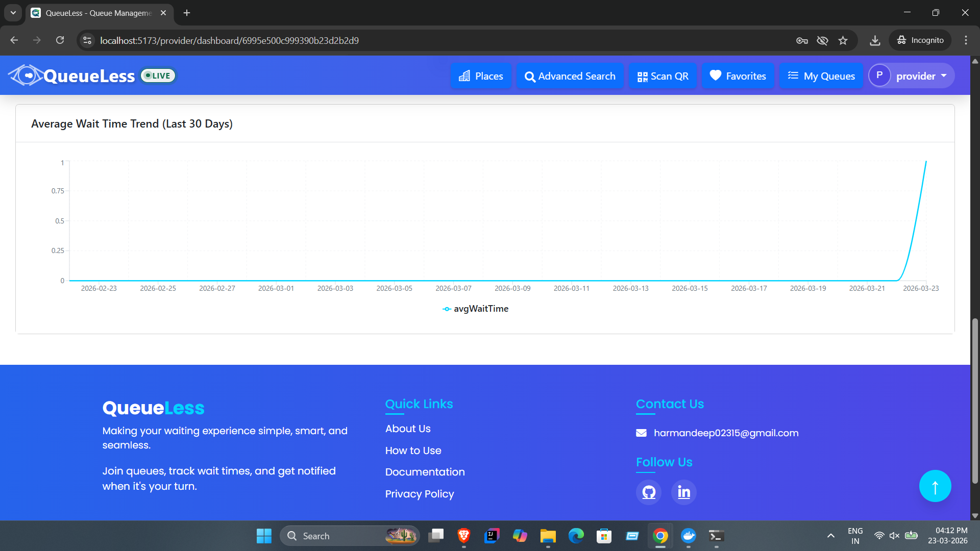980x551 pixels.
Task: Open the Chrome three-dot menu
Action: pyautogui.click(x=966, y=40)
